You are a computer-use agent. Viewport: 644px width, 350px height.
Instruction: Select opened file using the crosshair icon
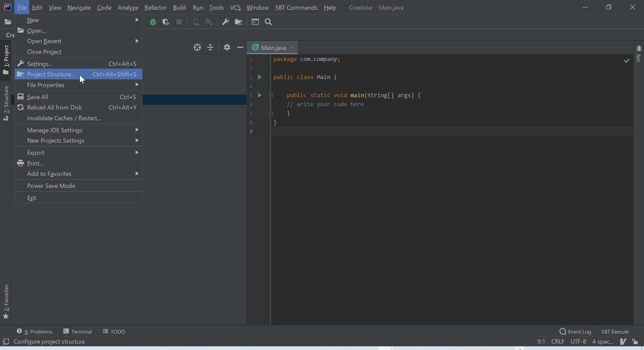197,47
